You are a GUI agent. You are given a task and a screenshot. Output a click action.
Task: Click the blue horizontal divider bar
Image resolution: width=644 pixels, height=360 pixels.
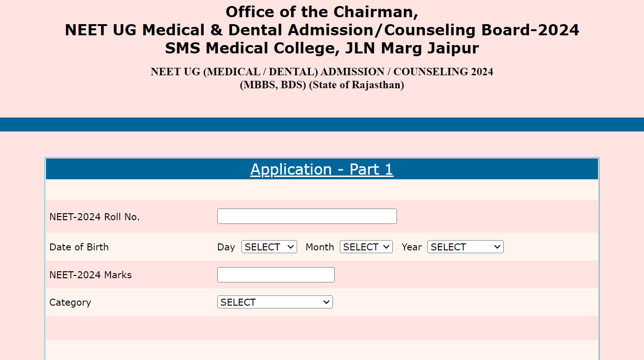tap(322, 124)
